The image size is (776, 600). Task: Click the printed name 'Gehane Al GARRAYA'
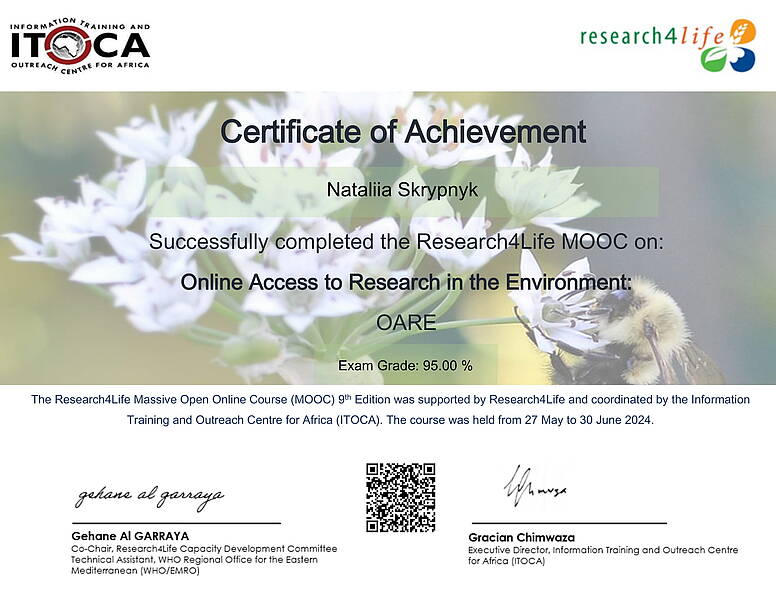tap(130, 536)
